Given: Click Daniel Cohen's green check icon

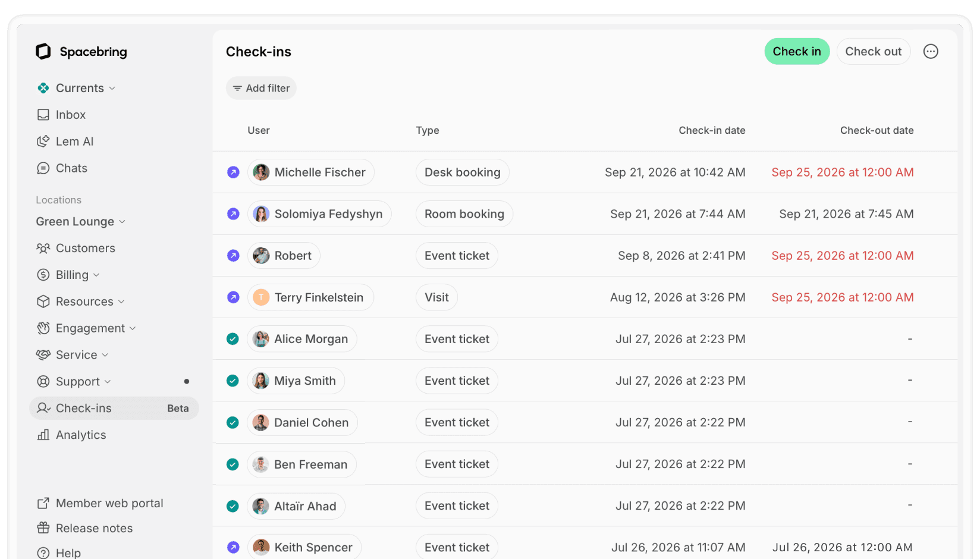Looking at the screenshot, I should [x=233, y=423].
